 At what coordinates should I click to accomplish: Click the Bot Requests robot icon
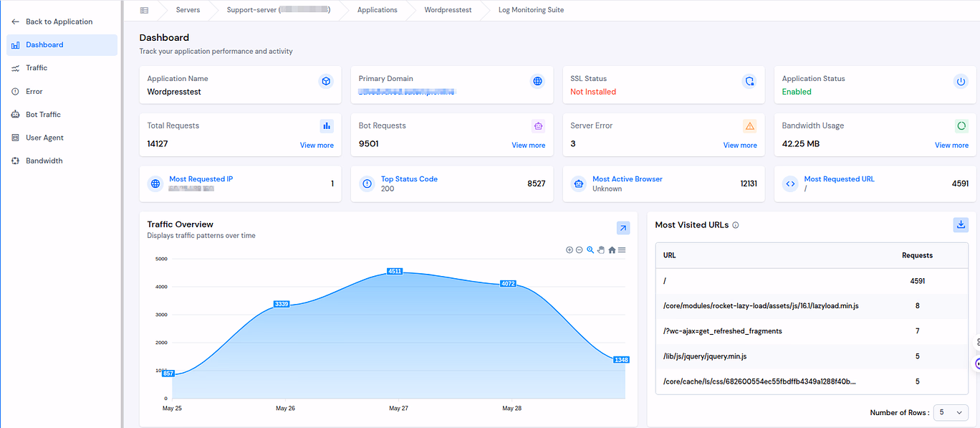[539, 126]
